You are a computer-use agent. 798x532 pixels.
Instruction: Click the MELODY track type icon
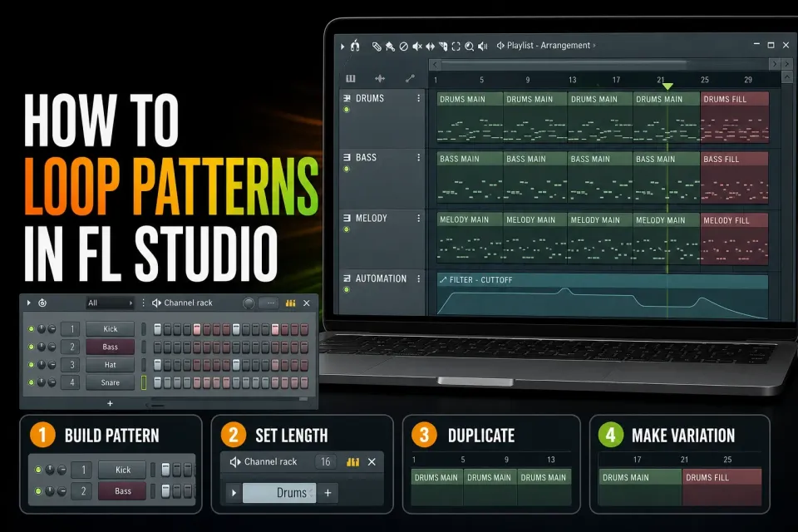(x=347, y=218)
